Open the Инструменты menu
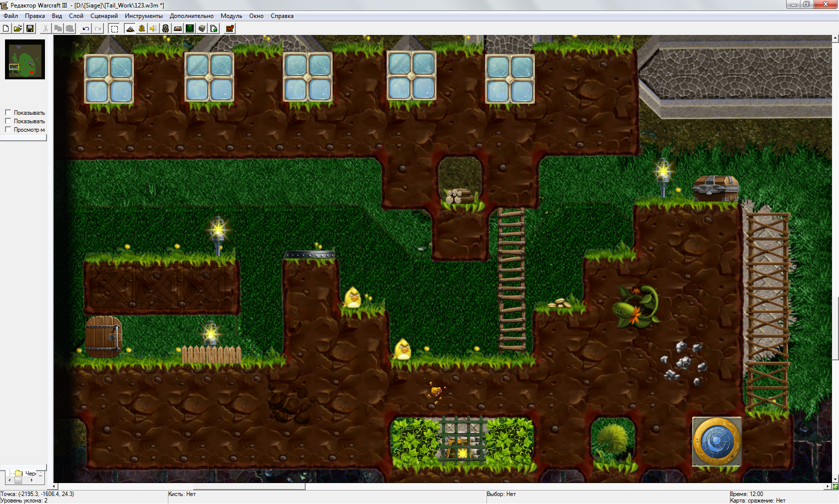Screen dimensions: 839x504 click(x=144, y=16)
